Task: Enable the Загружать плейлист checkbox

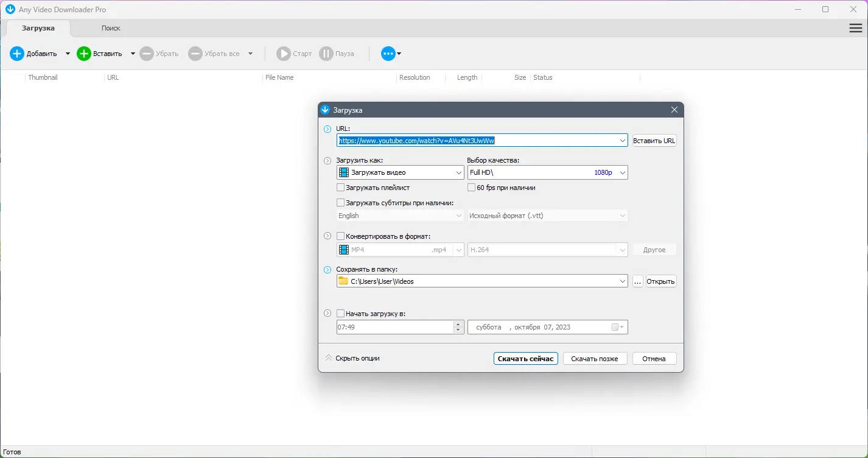Action: (341, 188)
